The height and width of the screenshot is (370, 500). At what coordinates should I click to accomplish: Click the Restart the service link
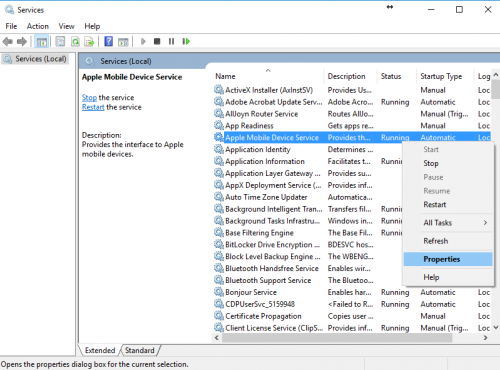pyautogui.click(x=93, y=107)
